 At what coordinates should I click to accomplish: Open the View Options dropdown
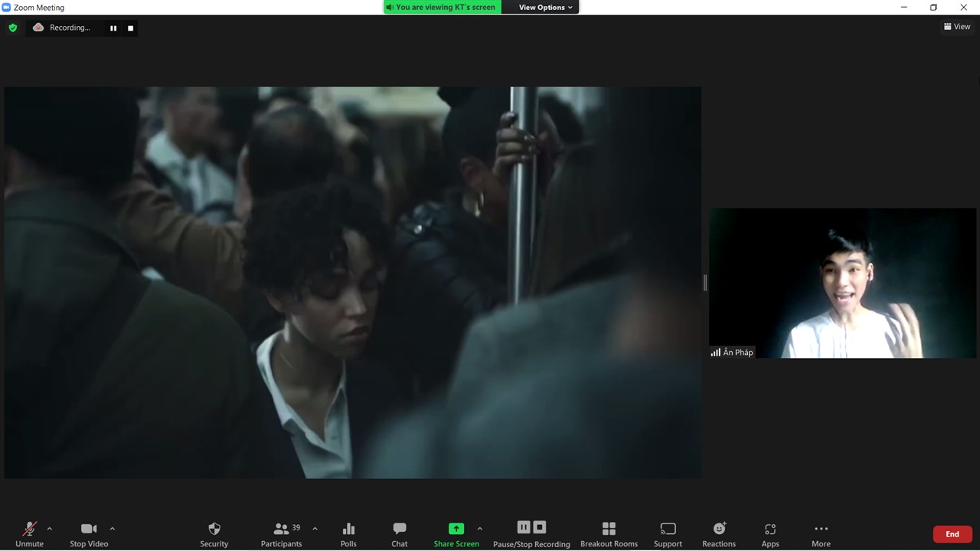click(x=545, y=8)
